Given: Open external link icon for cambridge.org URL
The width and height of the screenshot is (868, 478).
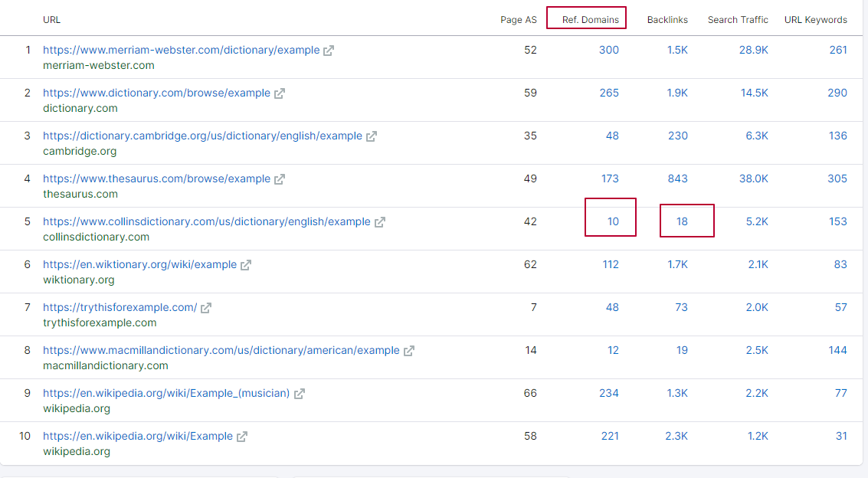Looking at the screenshot, I should (x=372, y=136).
